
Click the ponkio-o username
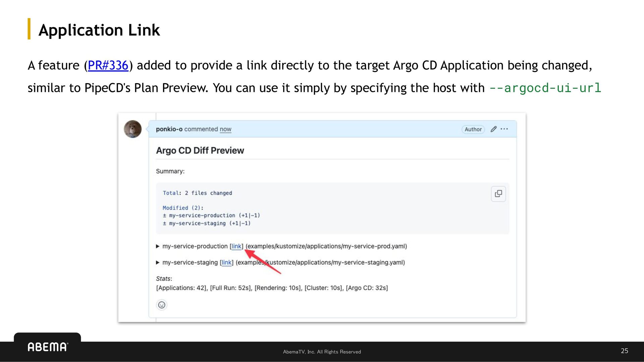tap(169, 129)
